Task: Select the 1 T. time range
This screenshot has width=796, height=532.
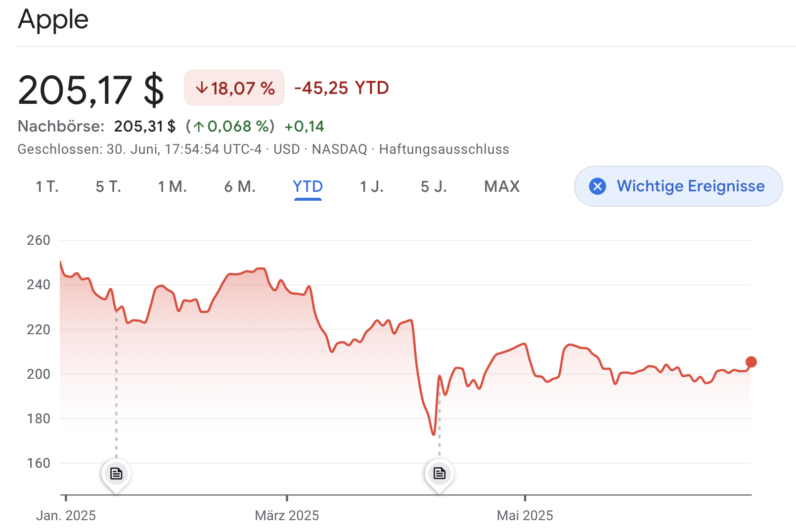Action: [47, 186]
